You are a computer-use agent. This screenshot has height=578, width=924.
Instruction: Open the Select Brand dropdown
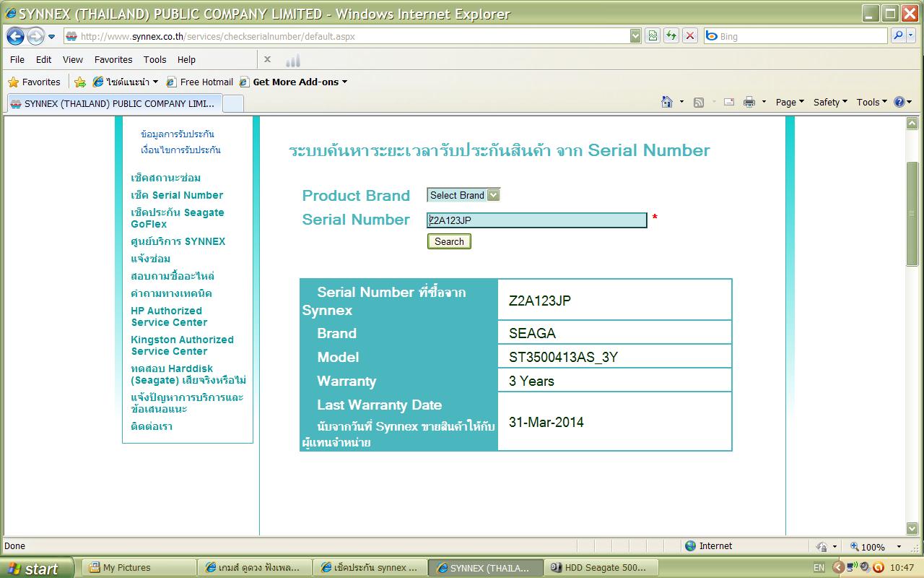pos(463,195)
